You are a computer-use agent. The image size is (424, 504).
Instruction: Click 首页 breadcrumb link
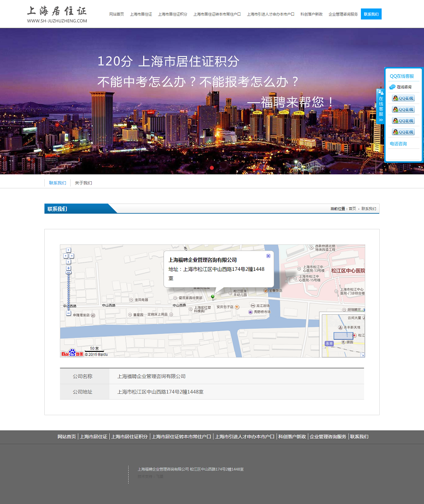tap(352, 209)
